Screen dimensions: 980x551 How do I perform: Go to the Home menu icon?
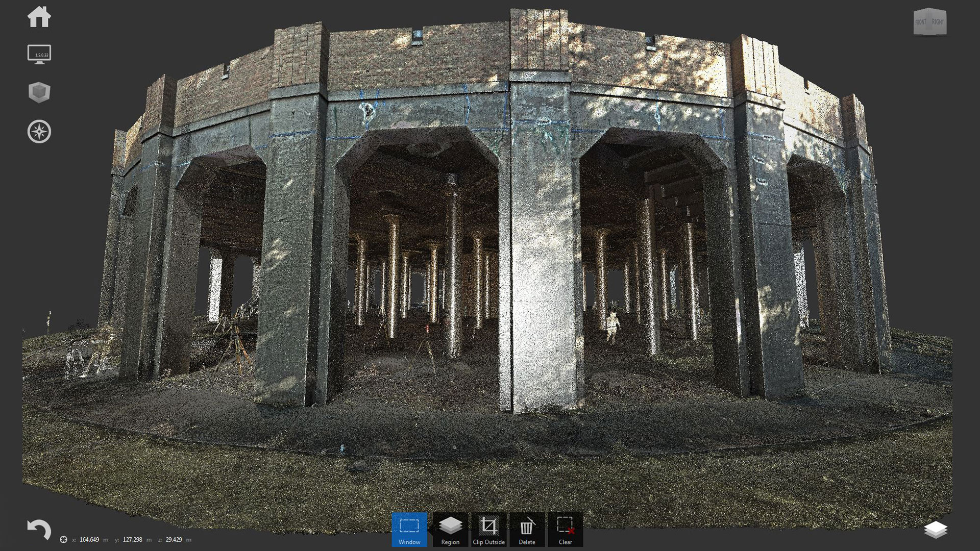tap(39, 17)
